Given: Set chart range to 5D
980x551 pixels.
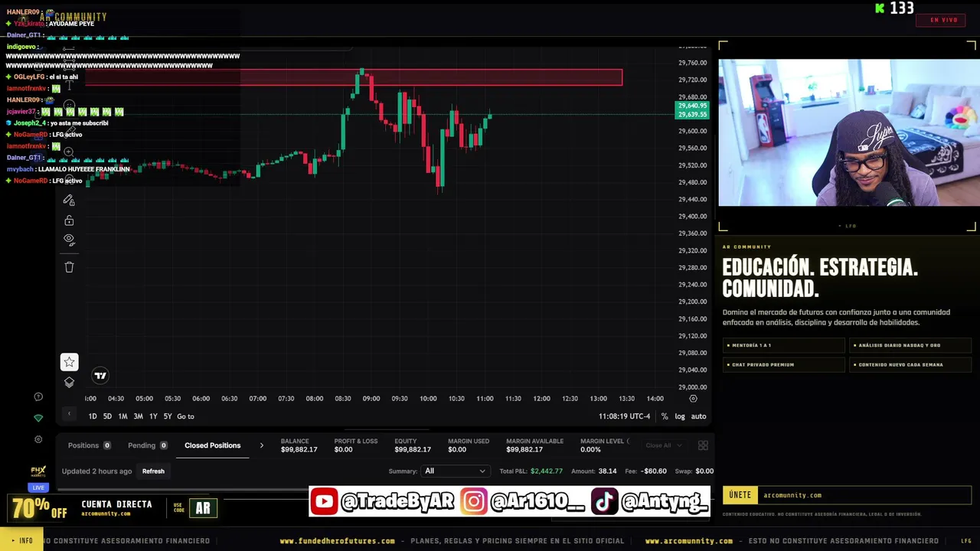Looking at the screenshot, I should pyautogui.click(x=107, y=416).
